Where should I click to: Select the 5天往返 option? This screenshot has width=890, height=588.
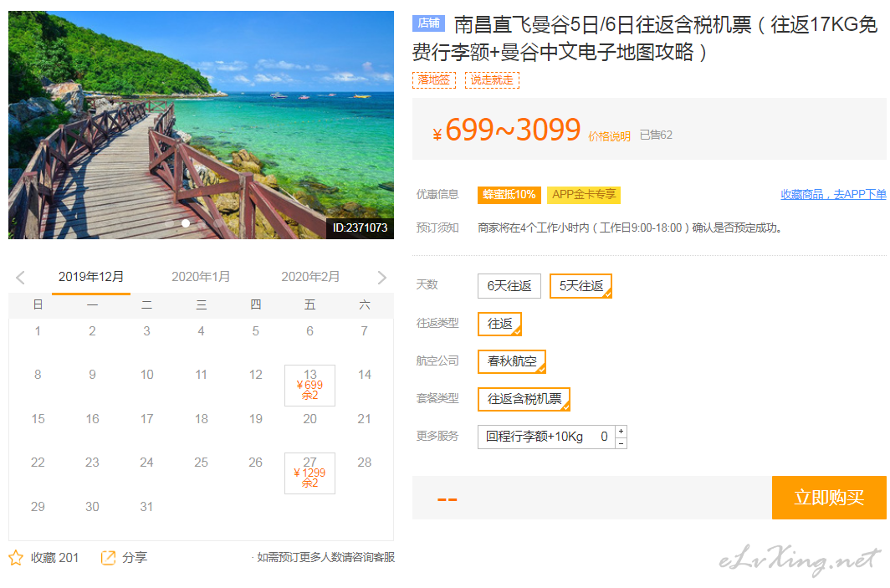coord(581,286)
